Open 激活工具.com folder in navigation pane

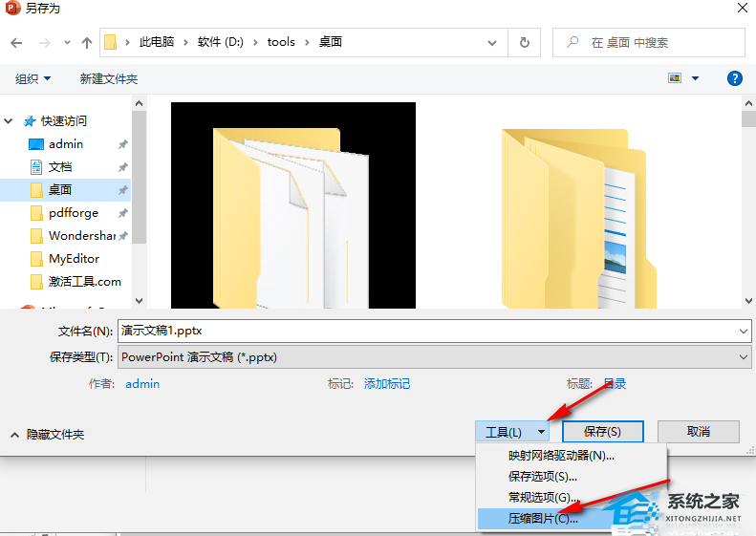pos(84,282)
